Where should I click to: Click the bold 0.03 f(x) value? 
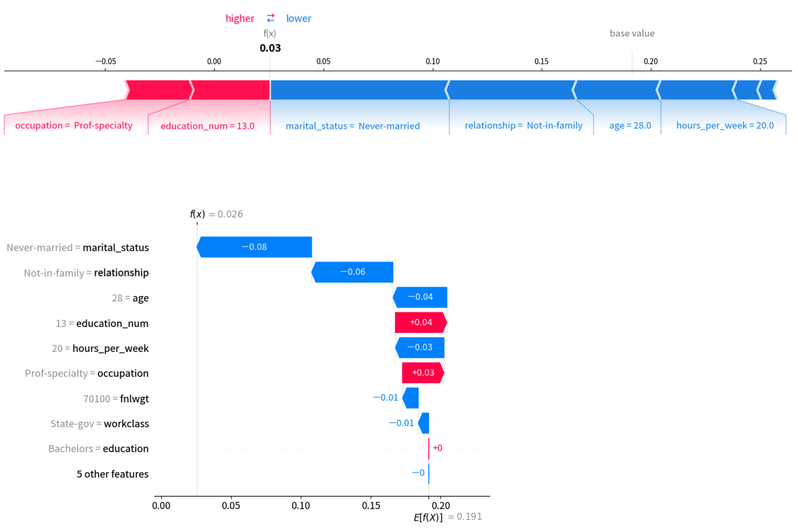(270, 48)
